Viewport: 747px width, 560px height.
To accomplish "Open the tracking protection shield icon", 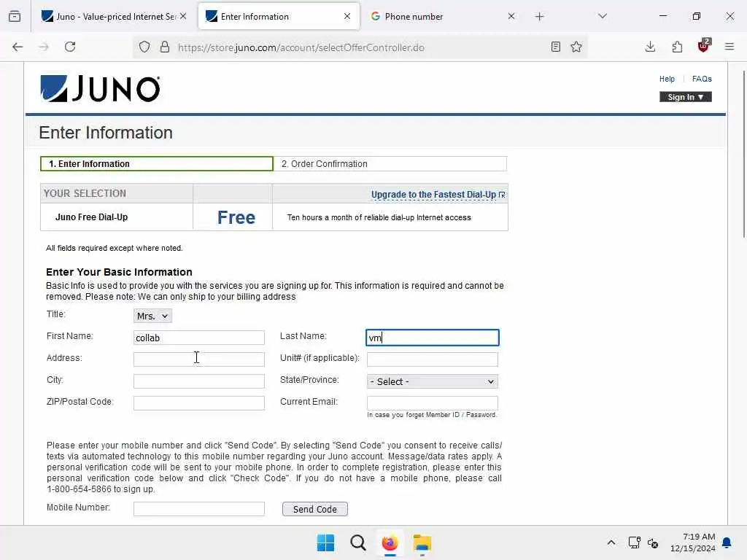I will (x=144, y=47).
